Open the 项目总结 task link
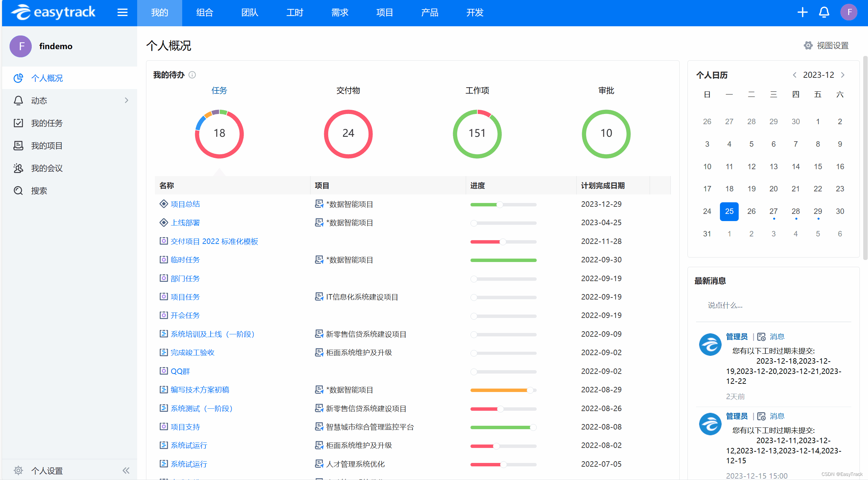This screenshot has height=480, width=868. [185, 204]
